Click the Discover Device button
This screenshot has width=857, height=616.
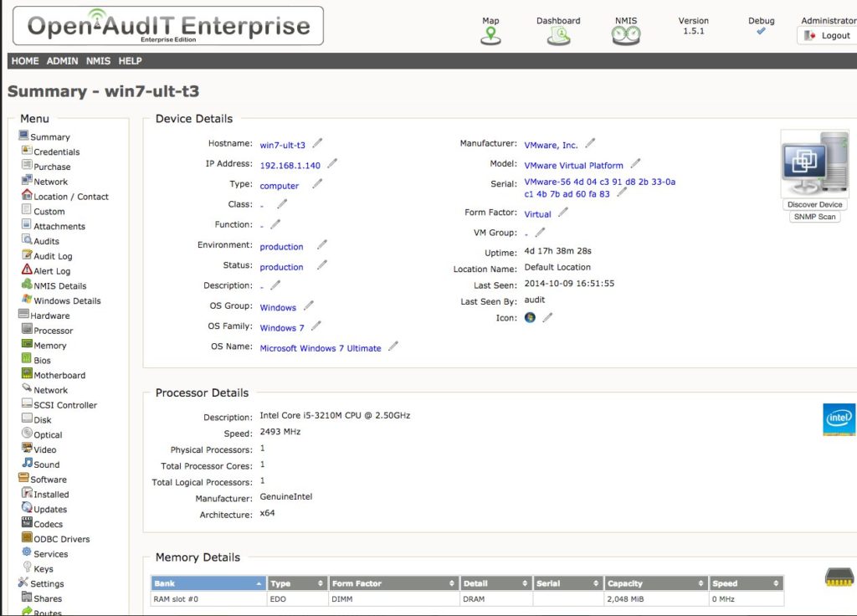[814, 204]
